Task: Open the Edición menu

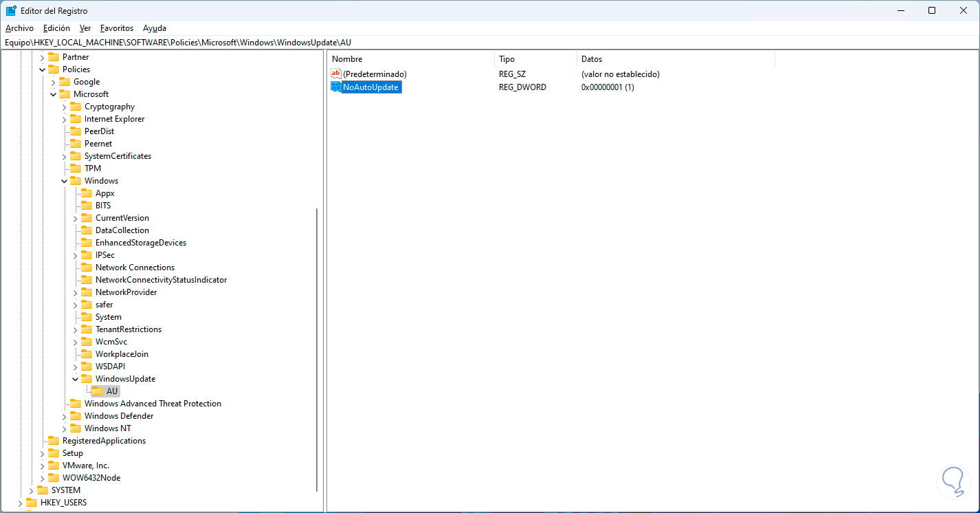Action: coord(56,28)
